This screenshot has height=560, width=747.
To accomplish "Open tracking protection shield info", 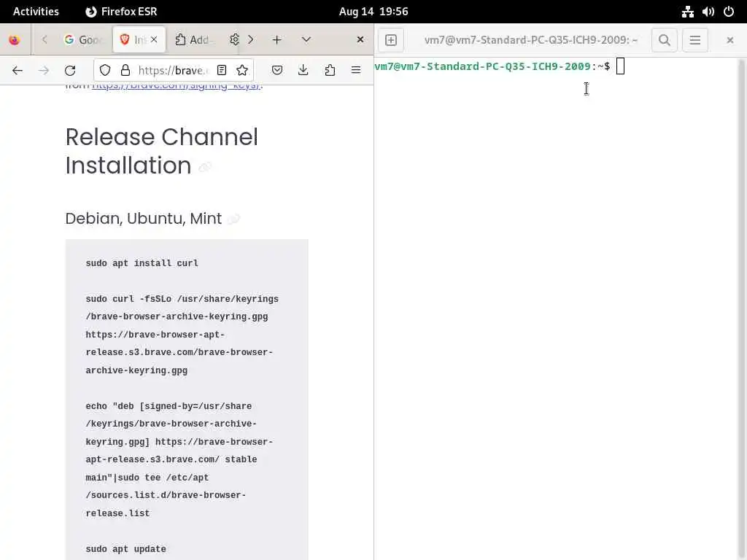I will [105, 71].
